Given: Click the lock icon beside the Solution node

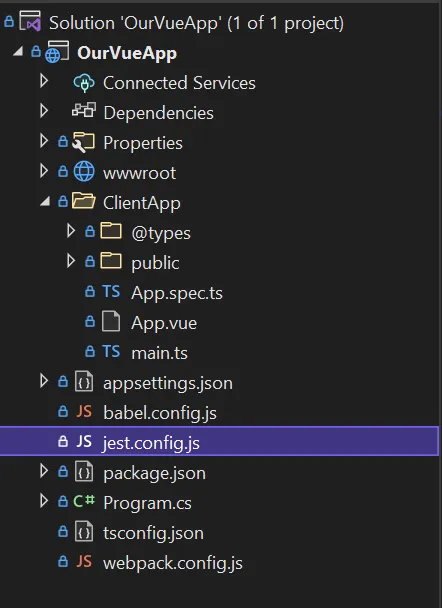Looking at the screenshot, I should [x=9, y=22].
